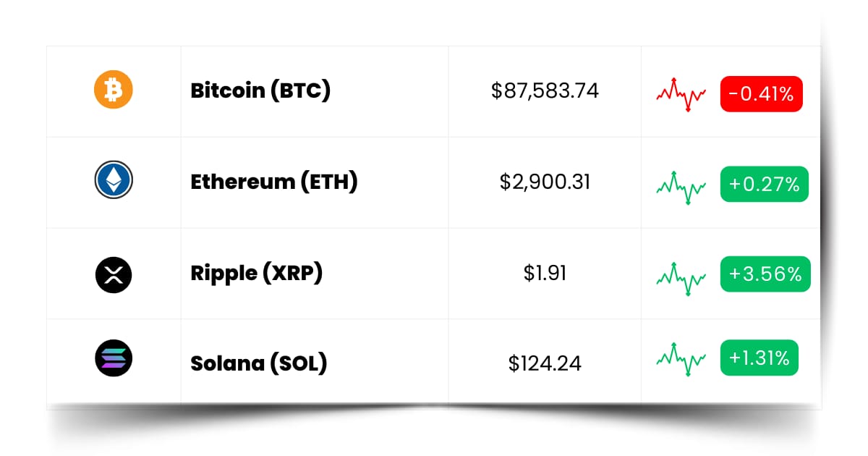Click the red -0.41% change badge
Image resolution: width=868 pixels, height=456 pixels.
762,94
